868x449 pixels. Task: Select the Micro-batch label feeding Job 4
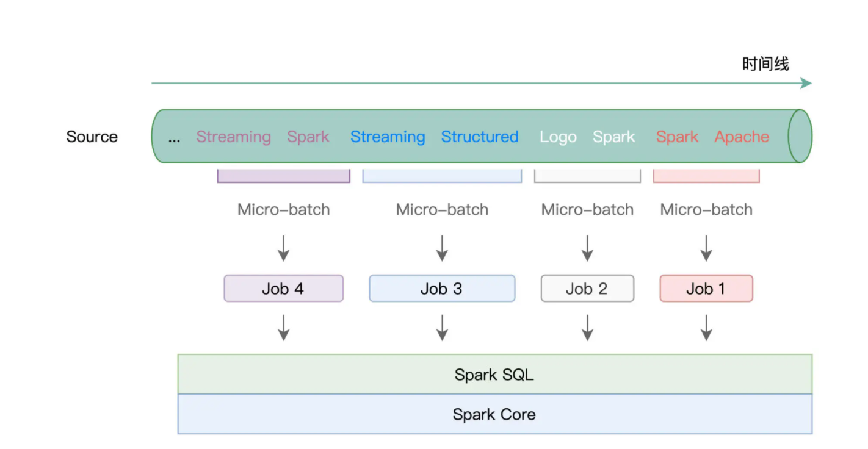click(284, 210)
